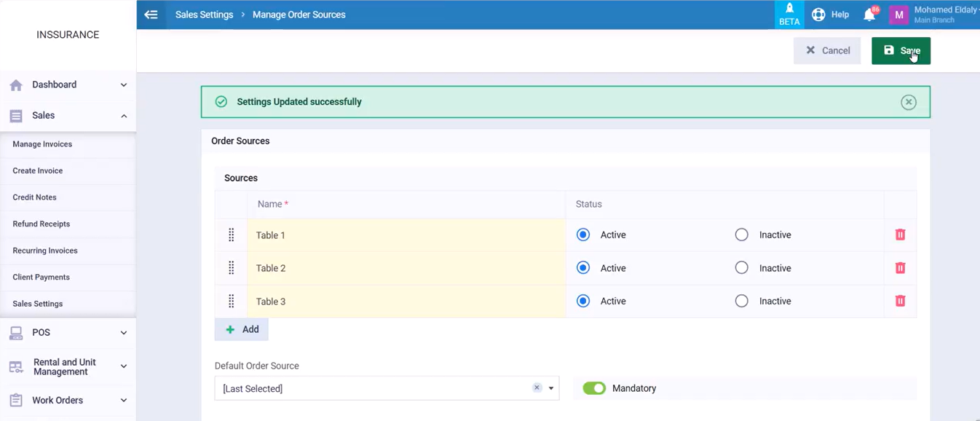Delete the Table 3 order source
Viewport: 980px width, 421px height.
(900, 301)
